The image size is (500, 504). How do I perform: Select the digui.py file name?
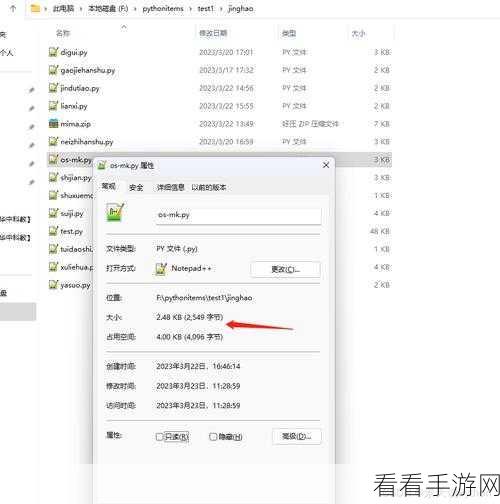tap(74, 52)
